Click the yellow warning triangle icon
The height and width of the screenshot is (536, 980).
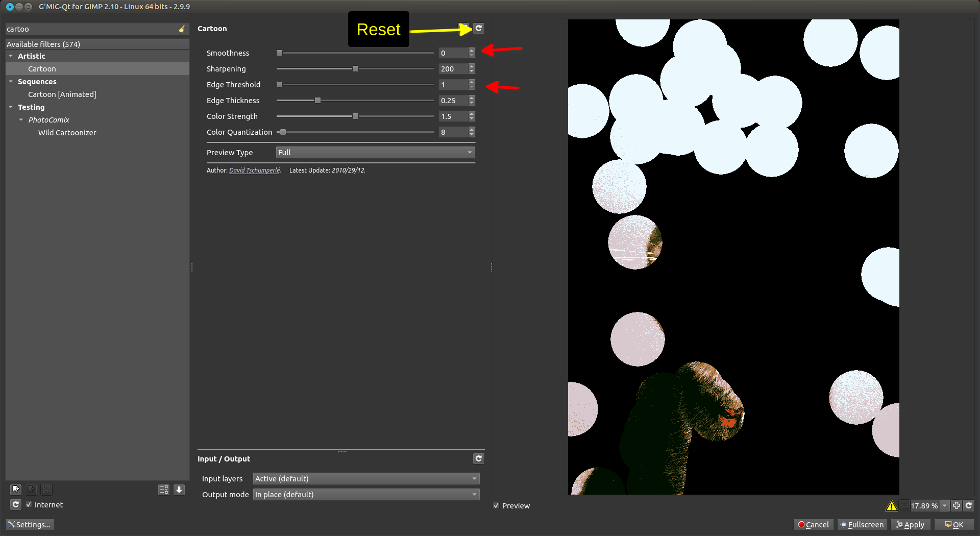pyautogui.click(x=891, y=506)
